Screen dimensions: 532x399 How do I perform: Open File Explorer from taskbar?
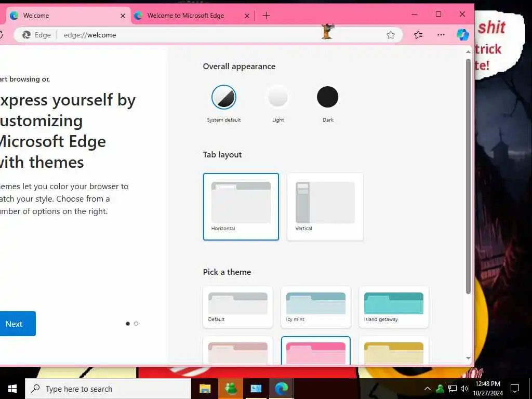(205, 389)
